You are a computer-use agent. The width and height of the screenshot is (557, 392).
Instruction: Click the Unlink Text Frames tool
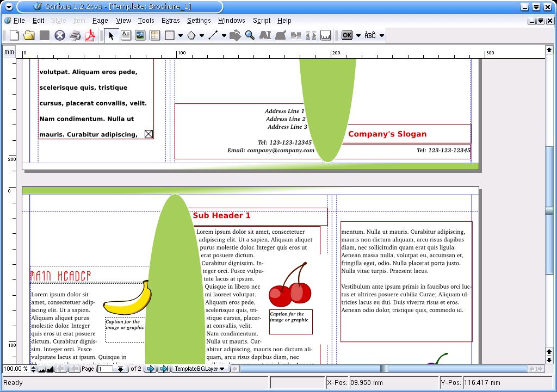pos(311,35)
